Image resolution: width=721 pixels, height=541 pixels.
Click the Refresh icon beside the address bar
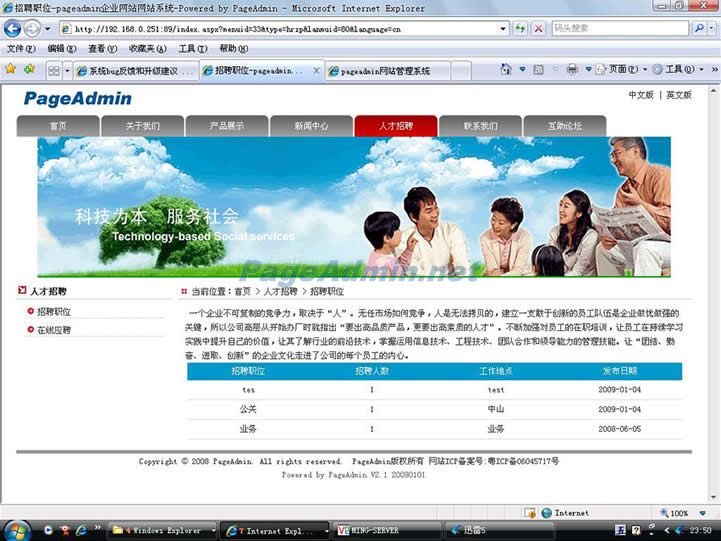coord(520,29)
